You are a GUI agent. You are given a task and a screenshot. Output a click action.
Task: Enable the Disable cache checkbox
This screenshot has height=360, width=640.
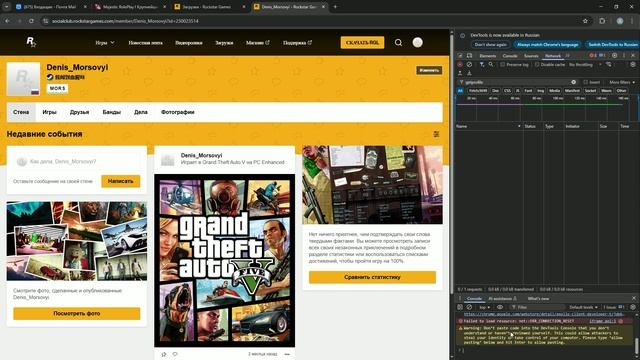click(537, 64)
